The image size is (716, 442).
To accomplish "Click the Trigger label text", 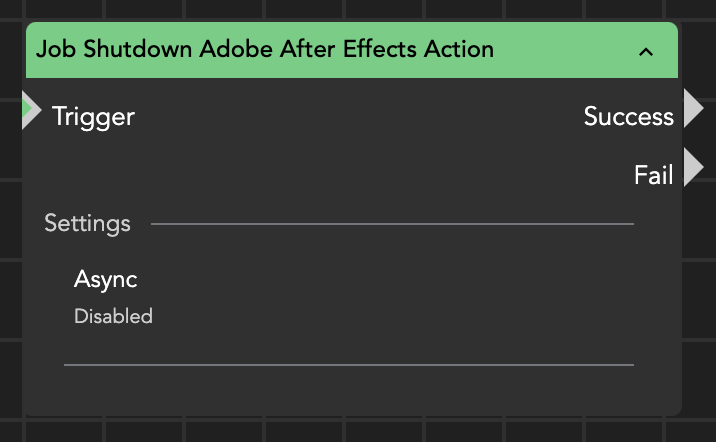I will point(93,117).
